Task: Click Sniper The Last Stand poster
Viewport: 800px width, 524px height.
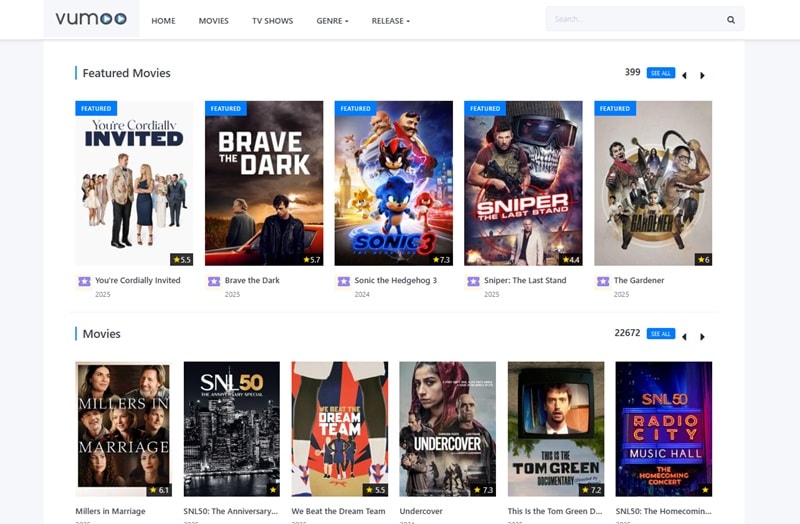Action: point(523,183)
